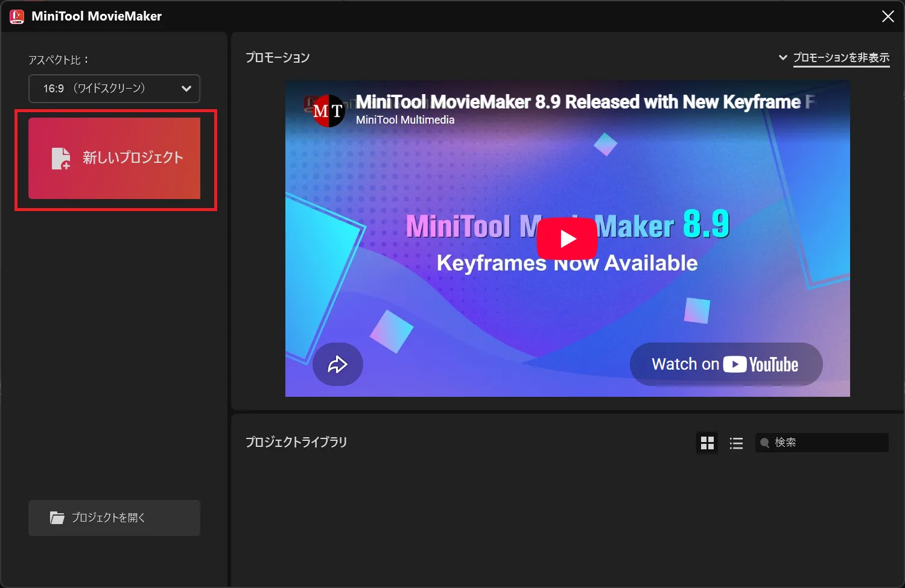Play the YouTube promotional video
Screen dimensions: 905x588
[x=567, y=239]
